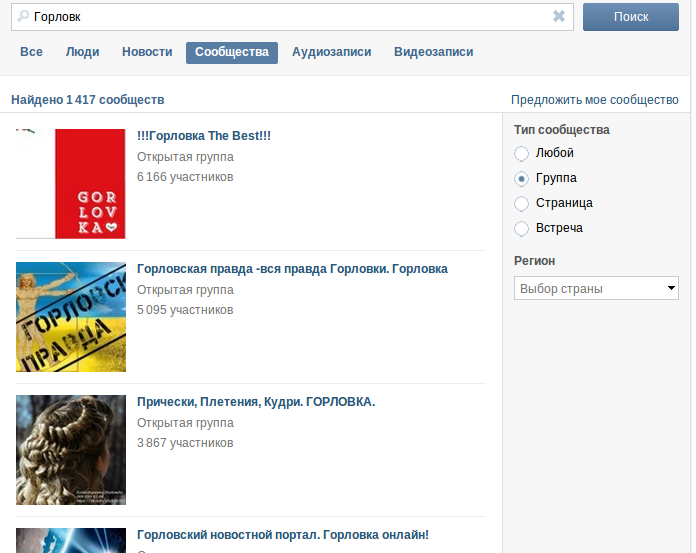Select the "Группа" radio button

pos(522,178)
